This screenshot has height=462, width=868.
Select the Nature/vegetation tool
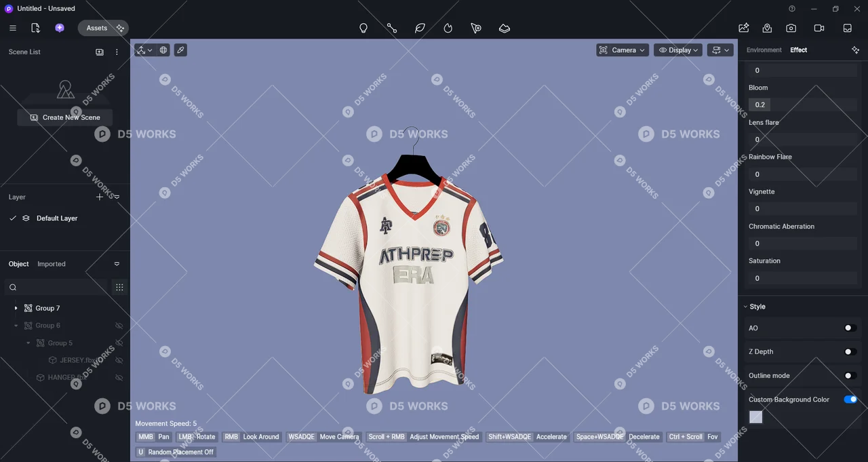pos(420,28)
